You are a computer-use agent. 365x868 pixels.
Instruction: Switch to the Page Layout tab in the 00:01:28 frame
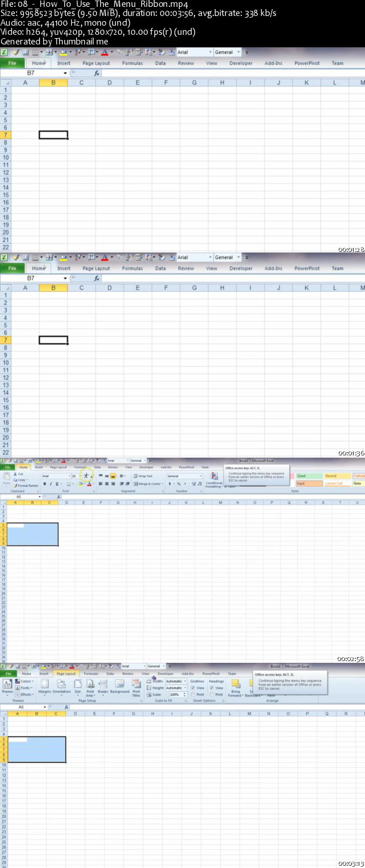pos(96,63)
